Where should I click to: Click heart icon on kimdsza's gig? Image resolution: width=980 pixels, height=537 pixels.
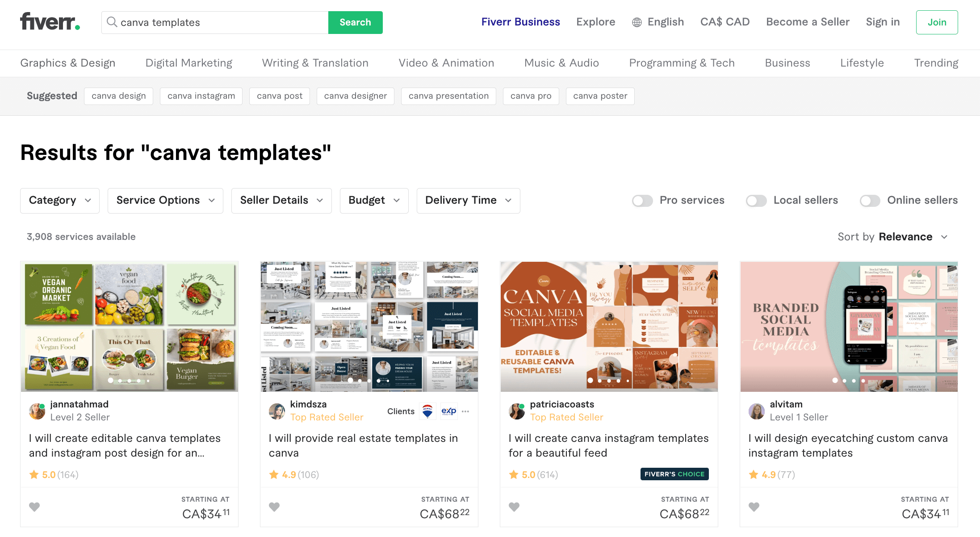pyautogui.click(x=274, y=507)
